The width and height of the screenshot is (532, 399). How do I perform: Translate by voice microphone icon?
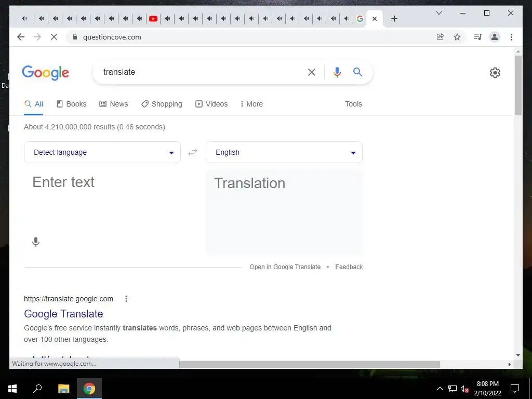tap(36, 242)
